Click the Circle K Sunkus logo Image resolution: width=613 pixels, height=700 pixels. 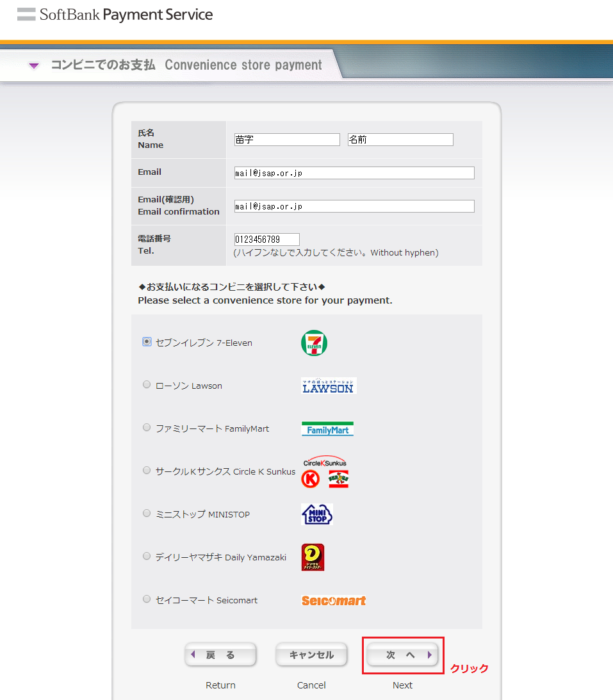(x=325, y=471)
